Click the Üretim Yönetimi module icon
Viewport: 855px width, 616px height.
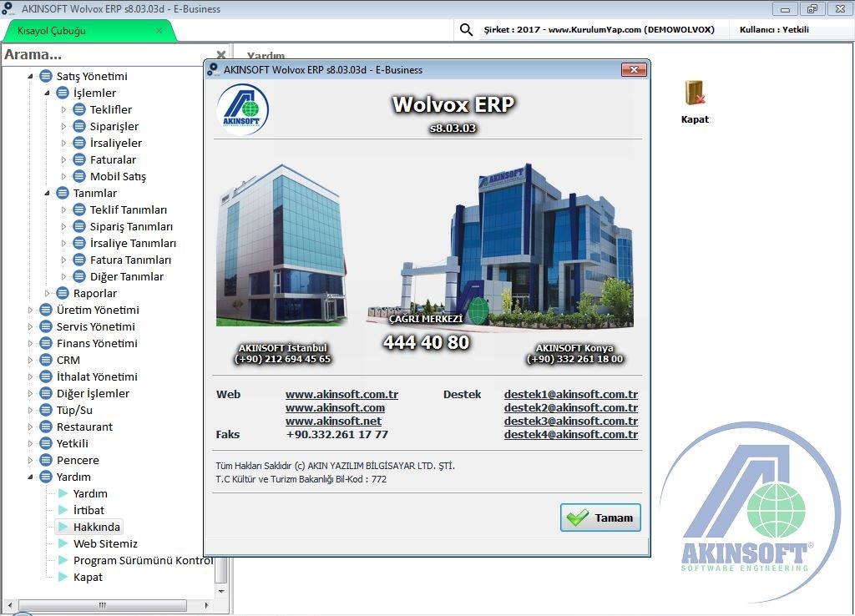tap(46, 311)
